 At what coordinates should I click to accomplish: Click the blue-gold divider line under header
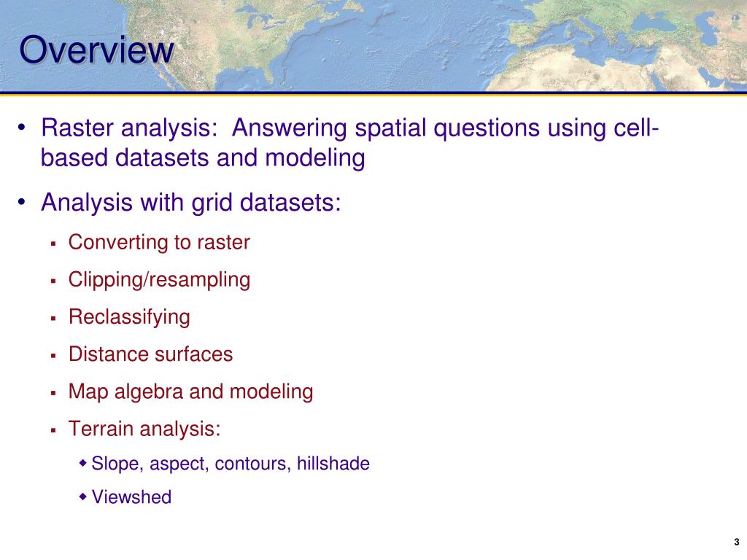click(373, 93)
